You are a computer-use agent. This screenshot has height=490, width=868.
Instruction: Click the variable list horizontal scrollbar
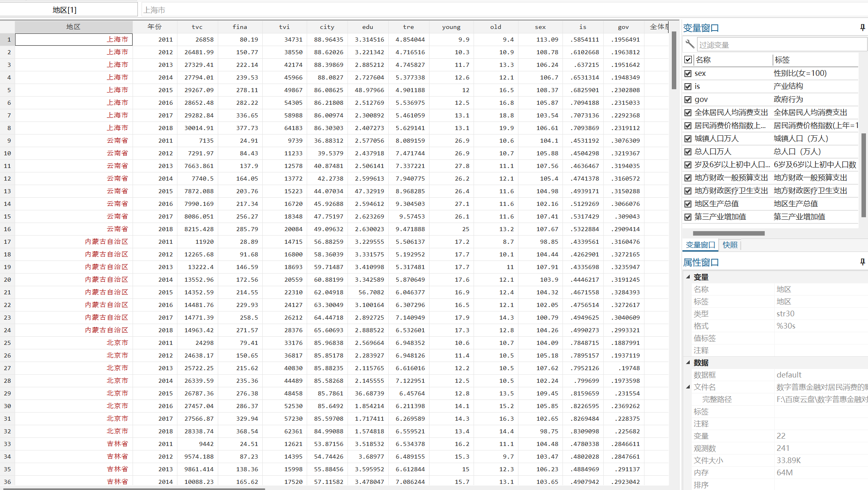click(728, 233)
